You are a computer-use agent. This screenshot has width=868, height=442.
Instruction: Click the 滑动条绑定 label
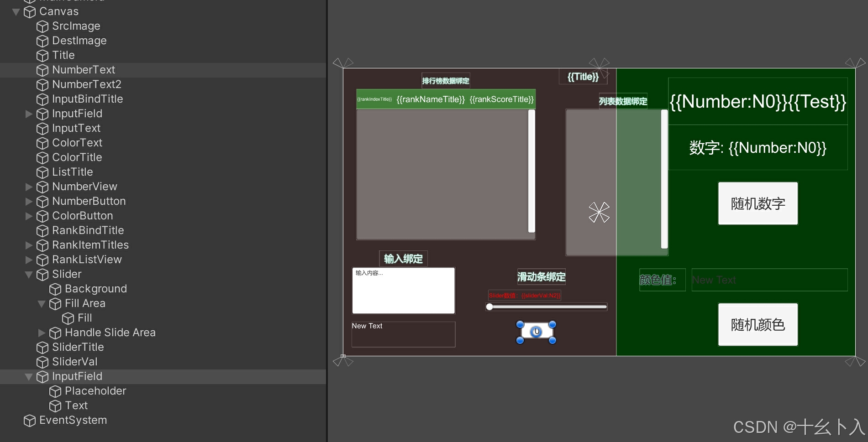coord(541,277)
